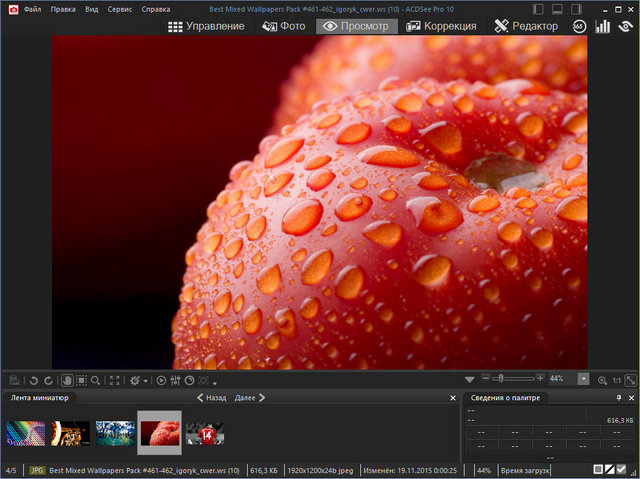Rotate the image left
640x479 pixels.
point(33,380)
